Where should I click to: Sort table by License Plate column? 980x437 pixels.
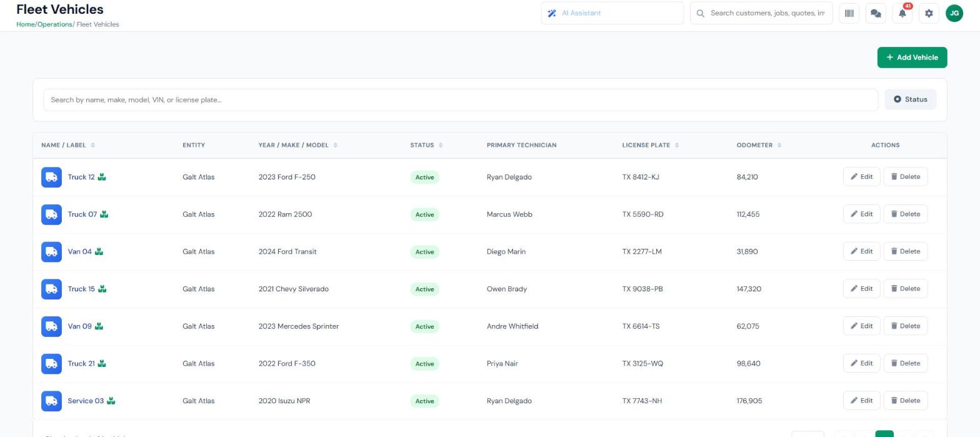(651, 145)
